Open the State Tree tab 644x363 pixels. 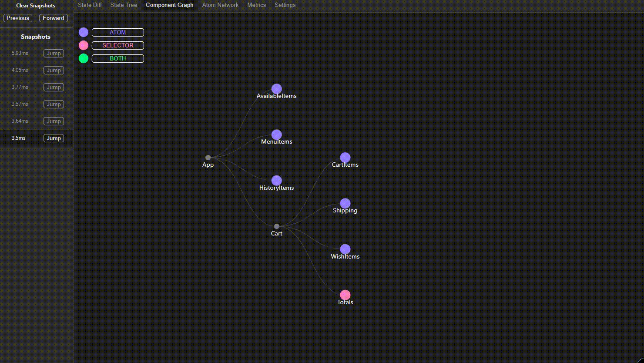[x=124, y=5]
